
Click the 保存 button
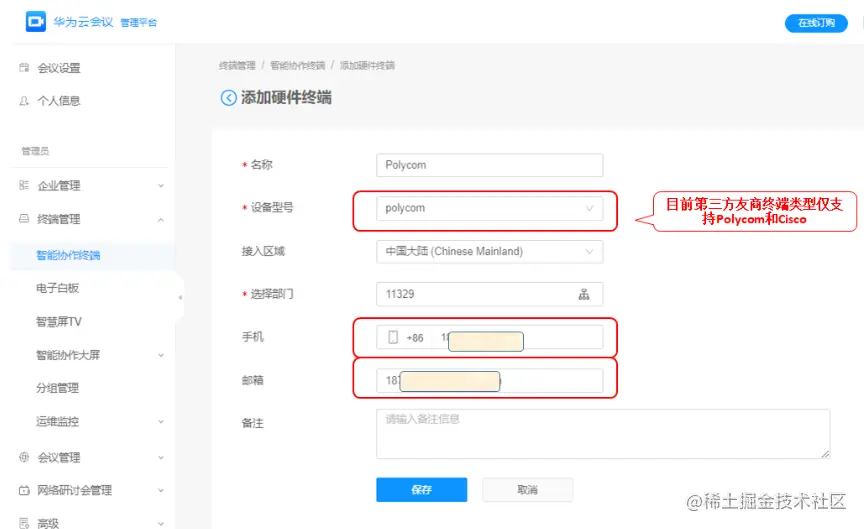[x=422, y=489]
